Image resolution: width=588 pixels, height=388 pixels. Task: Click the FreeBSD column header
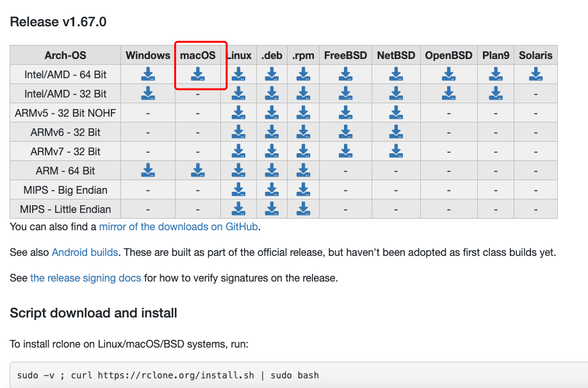click(x=345, y=55)
